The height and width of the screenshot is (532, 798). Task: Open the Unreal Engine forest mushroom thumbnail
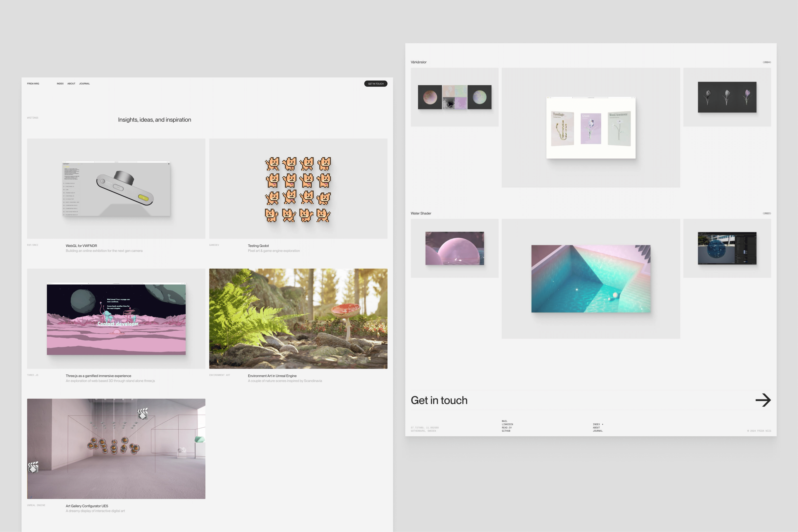298,319
